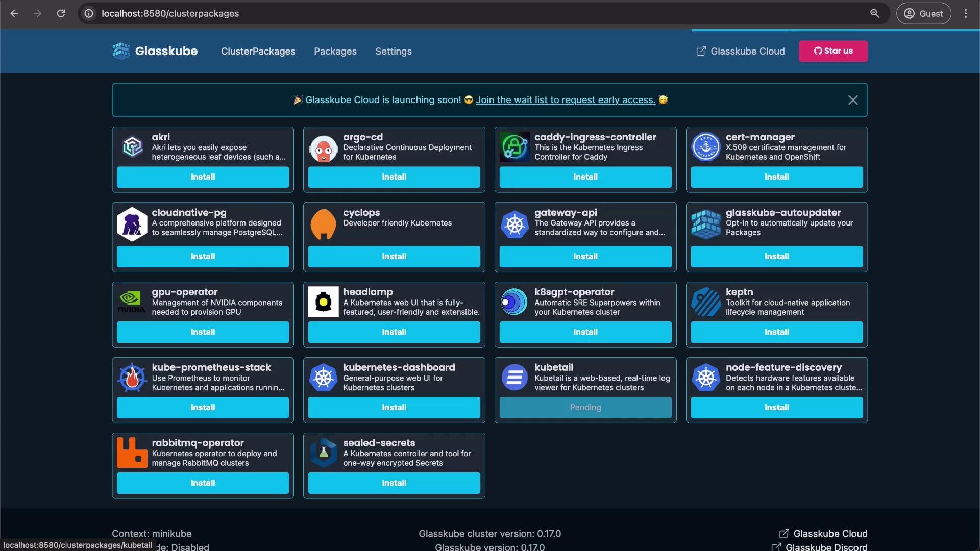Screen dimensions: 980x551
Task: Click the cloudnative-pg elephant icon
Action: tap(132, 224)
